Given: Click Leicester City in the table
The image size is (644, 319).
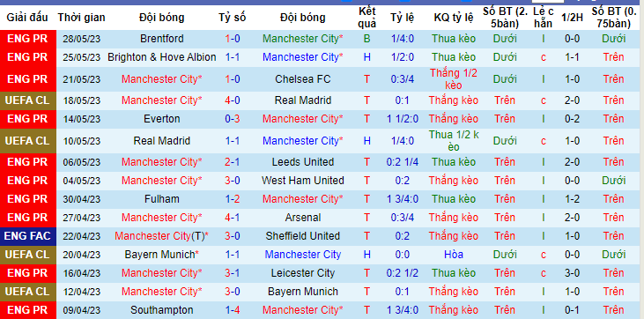Looking at the screenshot, I should coord(303,273).
